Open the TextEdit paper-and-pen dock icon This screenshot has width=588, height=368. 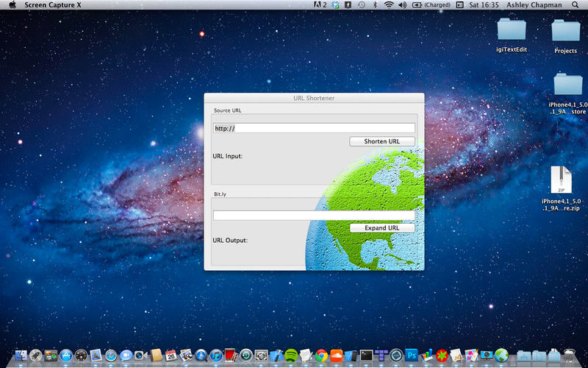tap(306, 355)
